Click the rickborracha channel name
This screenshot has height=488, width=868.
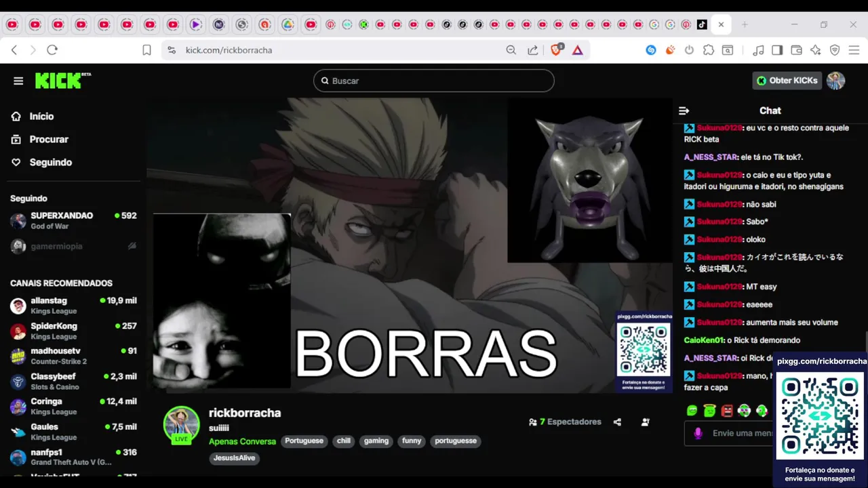tap(245, 413)
